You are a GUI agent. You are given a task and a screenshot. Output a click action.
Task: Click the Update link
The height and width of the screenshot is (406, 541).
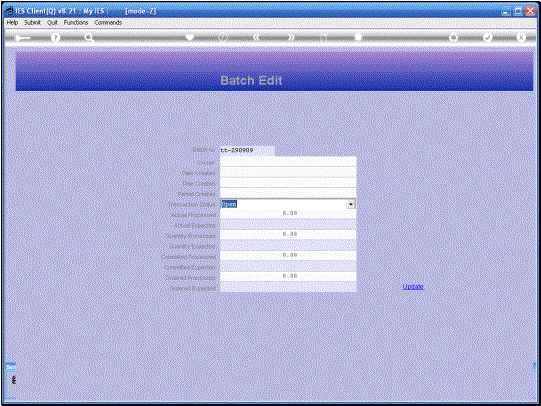pyautogui.click(x=413, y=287)
